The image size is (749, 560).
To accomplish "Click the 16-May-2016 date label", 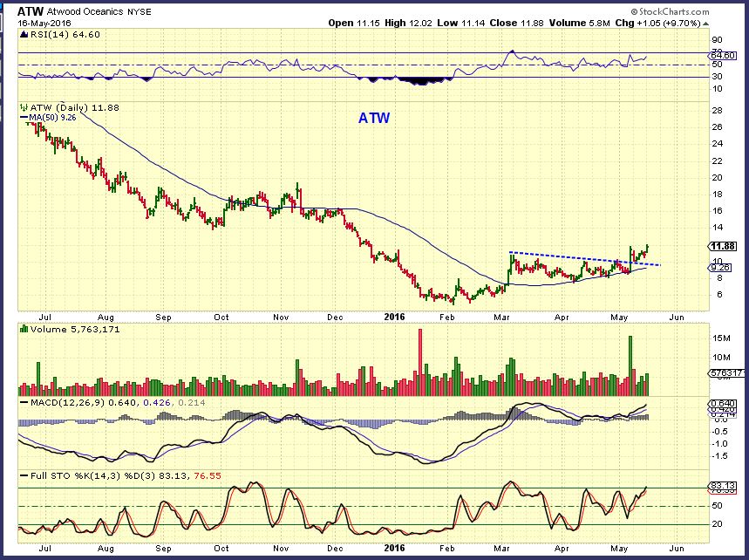I will tap(44, 23).
